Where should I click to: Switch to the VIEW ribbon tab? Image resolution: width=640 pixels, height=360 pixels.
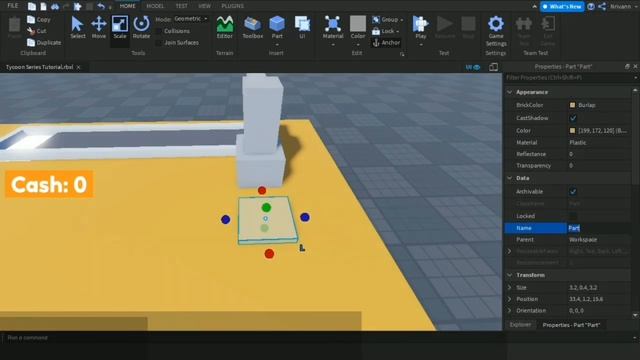tap(204, 6)
